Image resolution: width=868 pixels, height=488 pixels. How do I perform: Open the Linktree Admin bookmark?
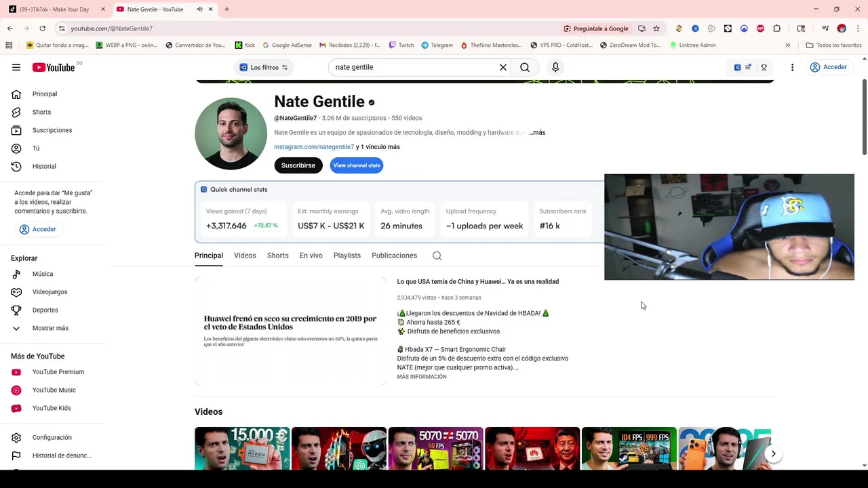(692, 45)
